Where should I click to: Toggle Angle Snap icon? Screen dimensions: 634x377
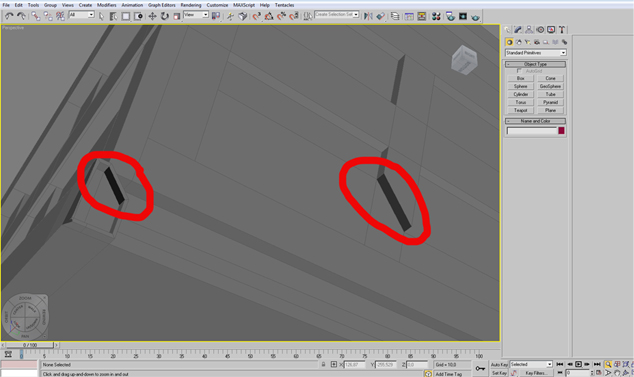(269, 16)
